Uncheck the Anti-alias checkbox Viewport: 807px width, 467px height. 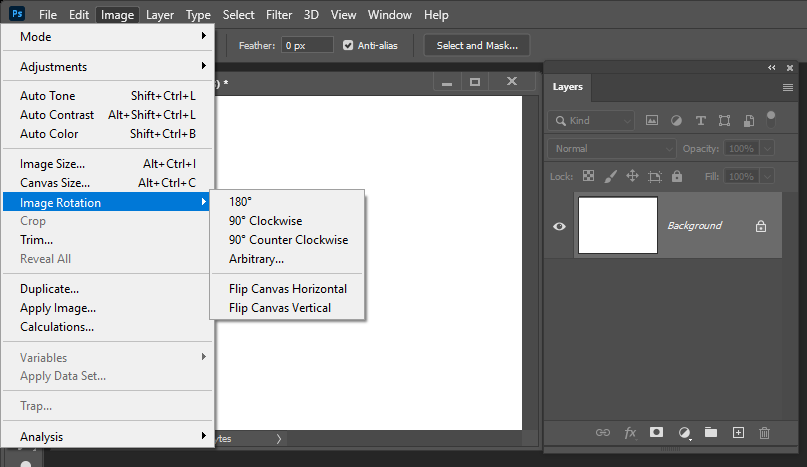(348, 45)
